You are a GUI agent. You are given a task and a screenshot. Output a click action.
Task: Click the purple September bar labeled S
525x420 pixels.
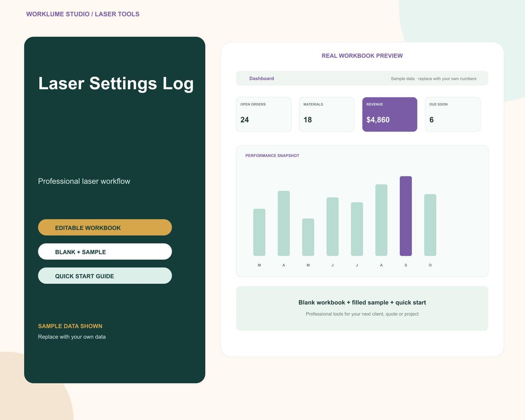[x=406, y=216]
